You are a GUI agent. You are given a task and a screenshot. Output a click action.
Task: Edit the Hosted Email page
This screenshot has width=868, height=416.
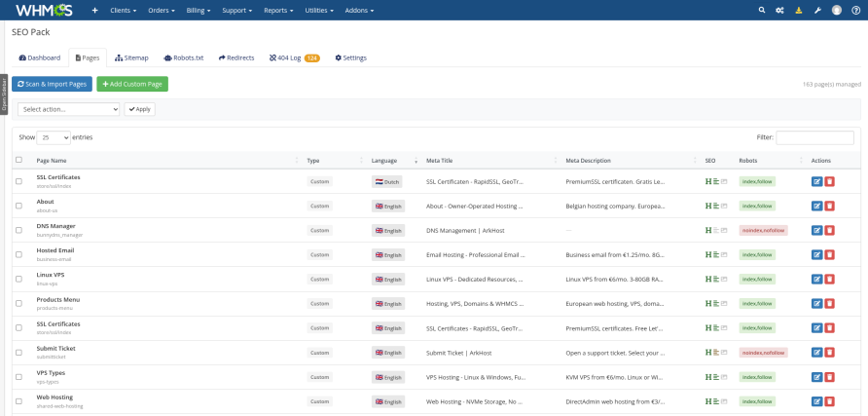coord(817,255)
